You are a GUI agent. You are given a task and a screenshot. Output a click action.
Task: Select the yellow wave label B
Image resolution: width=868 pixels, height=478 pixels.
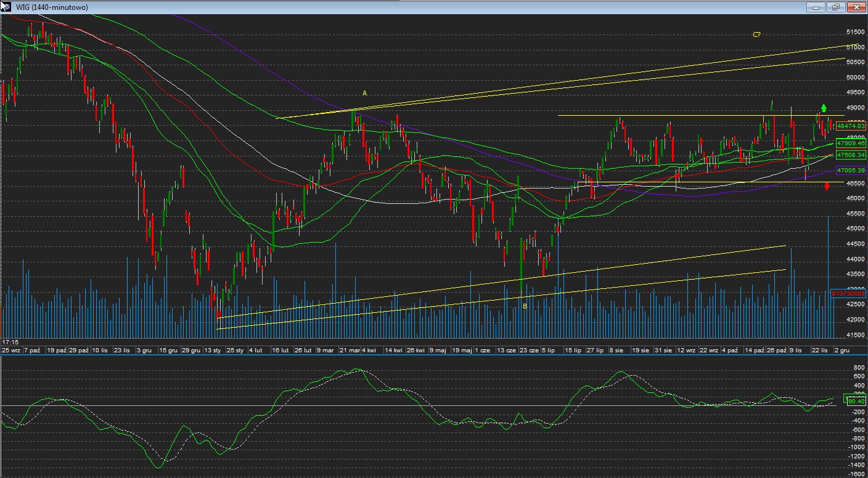[x=525, y=306]
